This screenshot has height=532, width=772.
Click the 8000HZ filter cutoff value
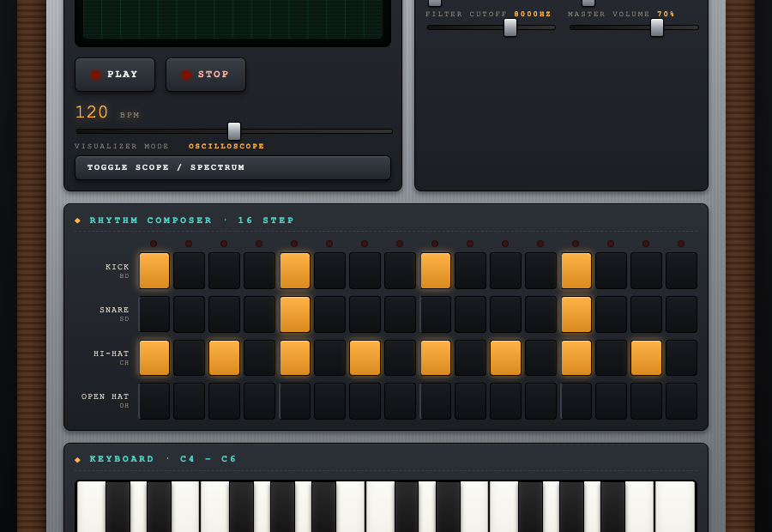tap(533, 14)
